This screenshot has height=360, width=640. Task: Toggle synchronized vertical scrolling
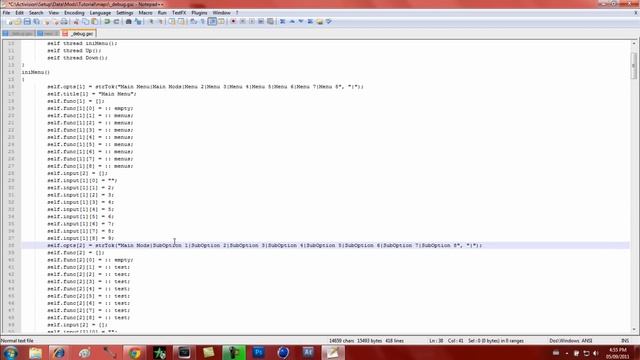coord(171,21)
